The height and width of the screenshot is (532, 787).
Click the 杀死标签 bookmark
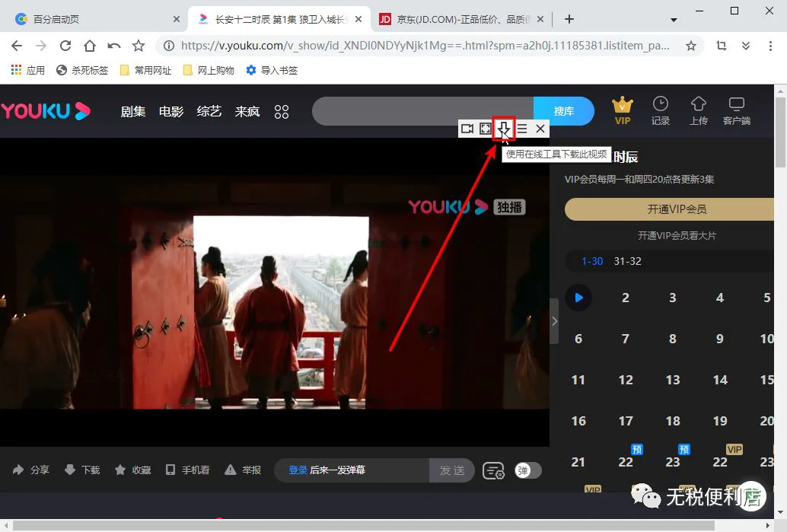point(82,70)
